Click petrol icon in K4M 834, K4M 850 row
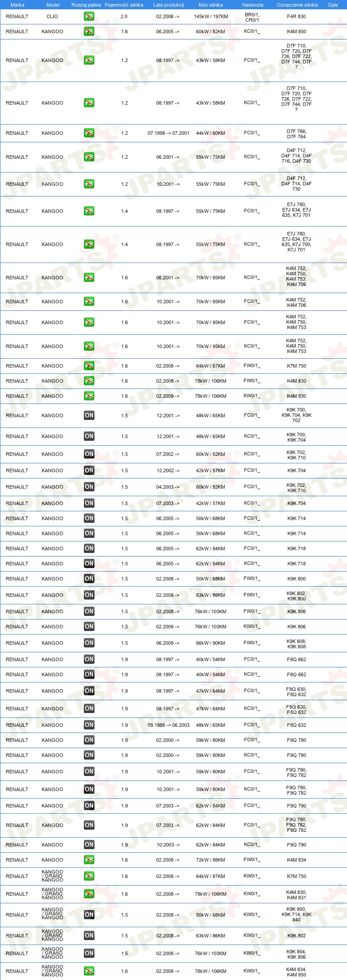347x980 pixels. pos(89,971)
